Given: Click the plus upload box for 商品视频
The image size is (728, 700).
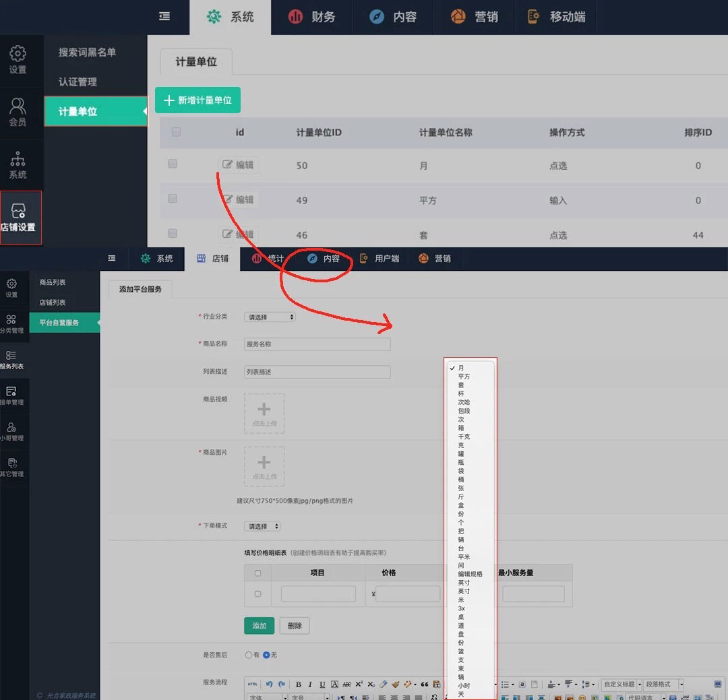Looking at the screenshot, I should coord(264,413).
